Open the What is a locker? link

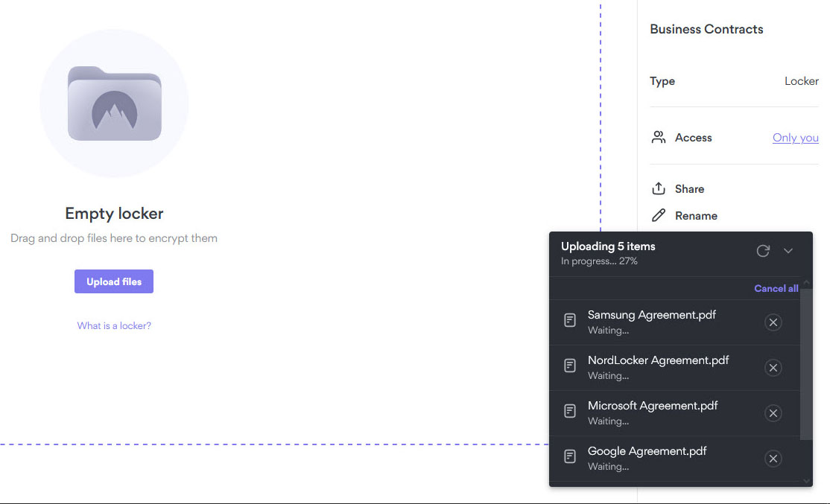pos(114,326)
